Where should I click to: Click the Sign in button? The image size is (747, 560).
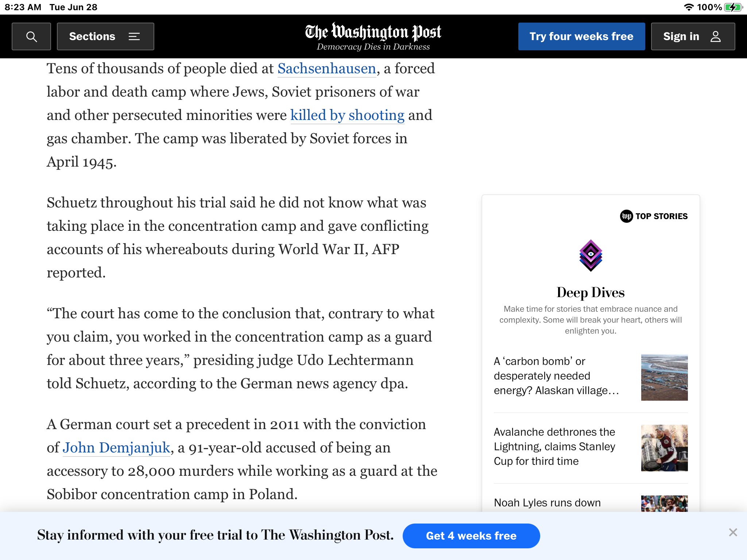693,36
